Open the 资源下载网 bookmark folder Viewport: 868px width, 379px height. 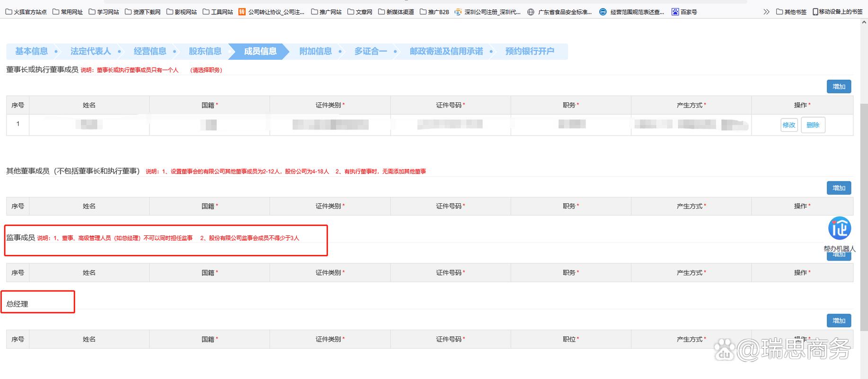tap(143, 12)
